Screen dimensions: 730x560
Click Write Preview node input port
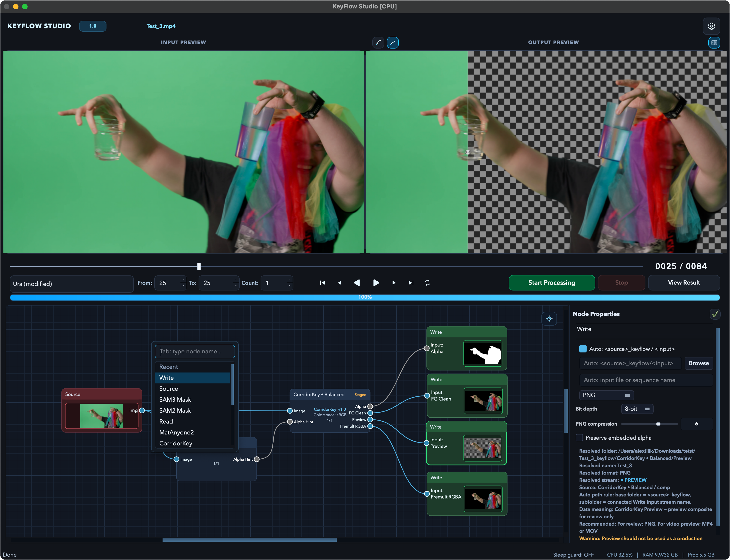[426, 443]
